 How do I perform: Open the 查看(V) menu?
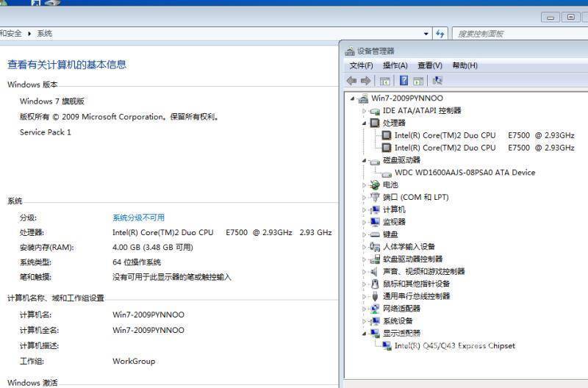430,65
